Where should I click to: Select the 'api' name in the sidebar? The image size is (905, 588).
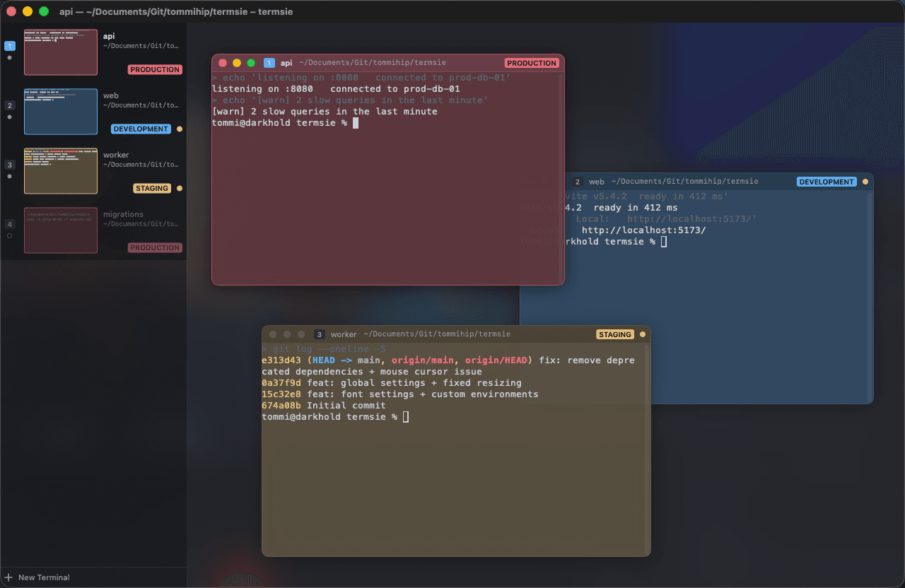109,36
